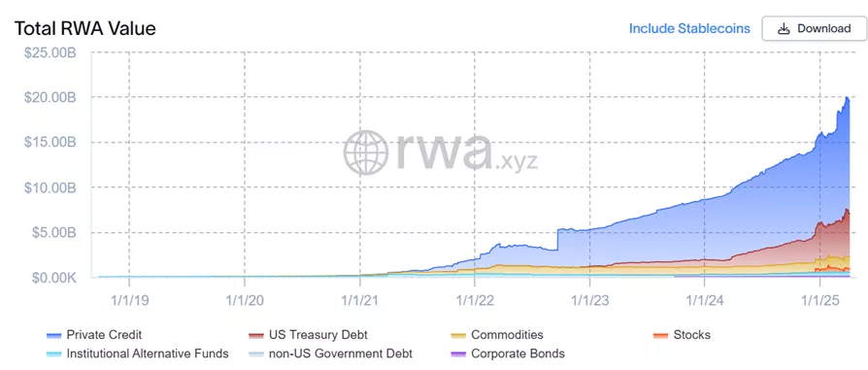Click the rwa.xyz globe watermark logo

(366, 152)
